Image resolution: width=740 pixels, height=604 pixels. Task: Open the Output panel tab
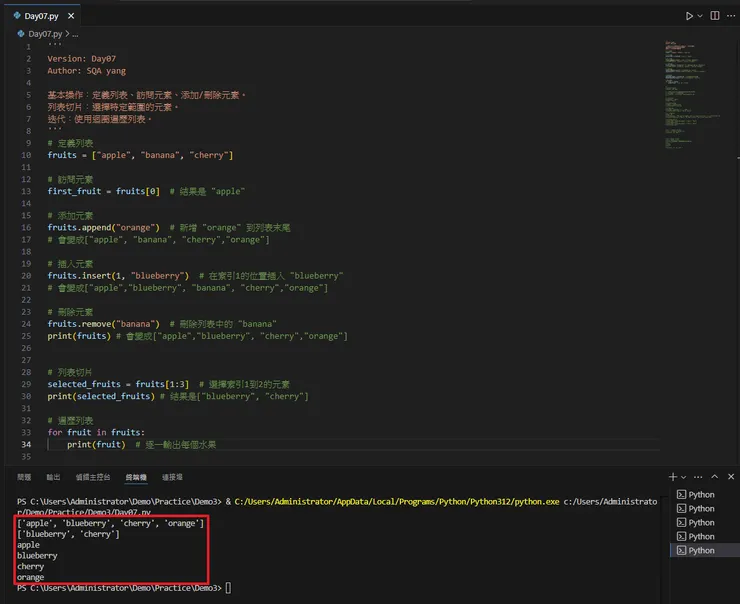(x=53, y=477)
